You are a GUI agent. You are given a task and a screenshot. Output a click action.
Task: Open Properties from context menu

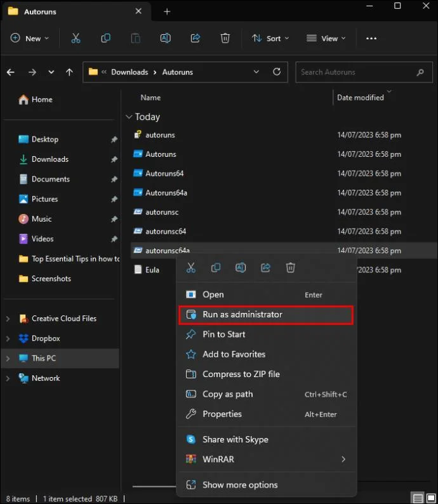pyautogui.click(x=267, y=414)
